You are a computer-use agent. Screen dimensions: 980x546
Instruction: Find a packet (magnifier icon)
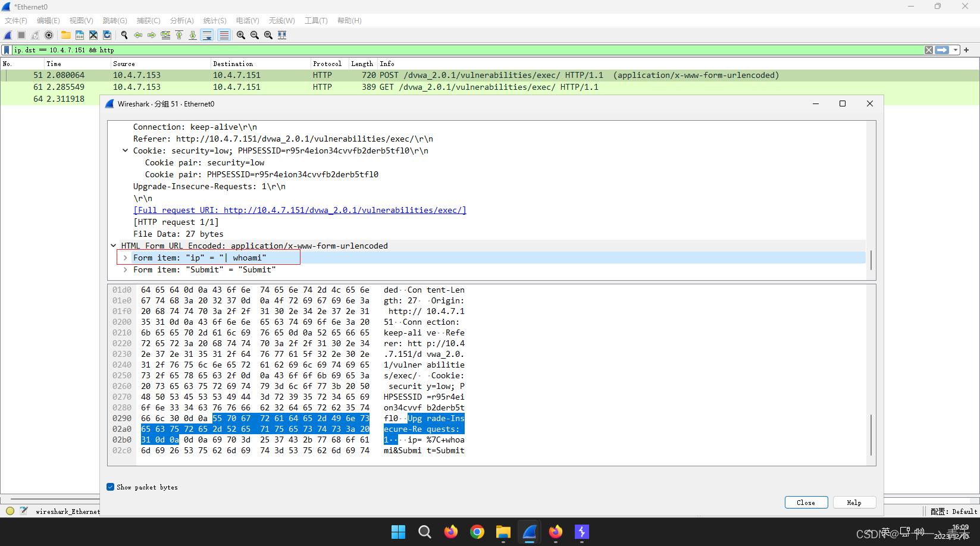[124, 35]
